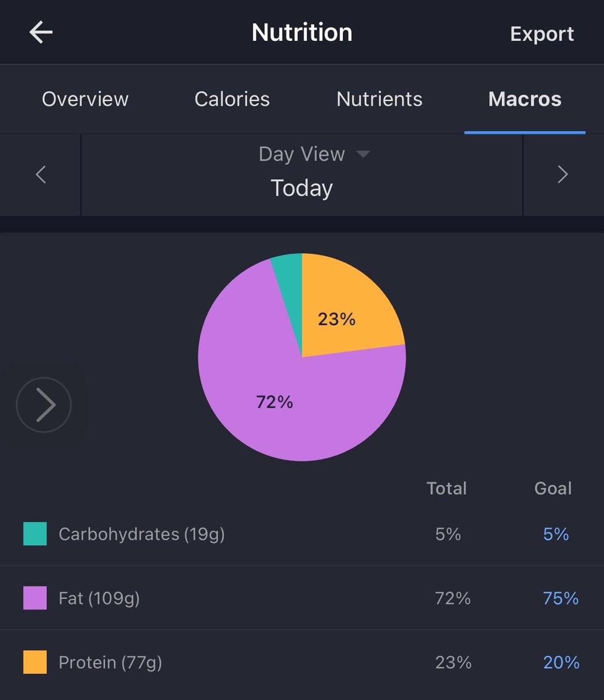Tap the back arrow icon

click(x=41, y=32)
